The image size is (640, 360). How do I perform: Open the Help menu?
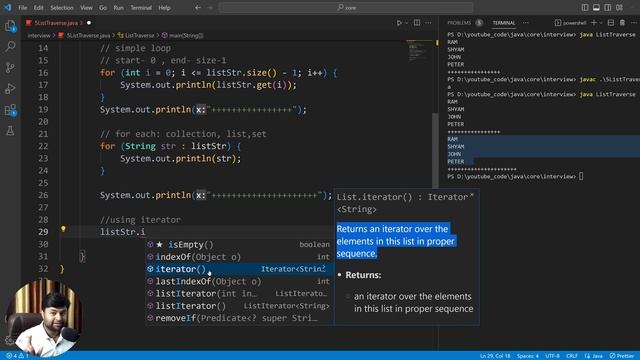pos(164,7)
